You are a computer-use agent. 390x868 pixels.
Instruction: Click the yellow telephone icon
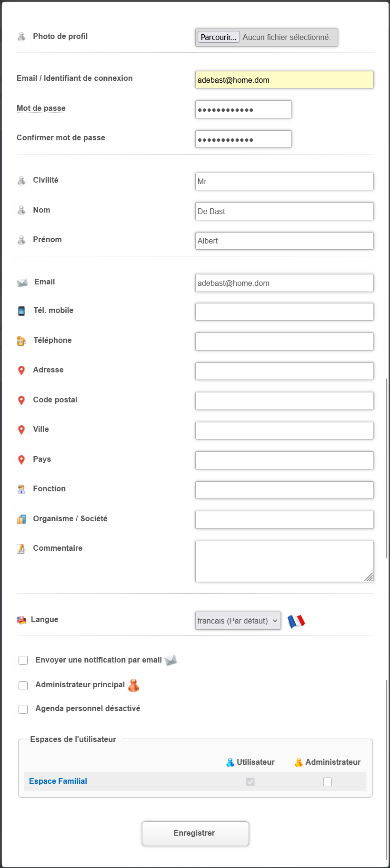21,341
